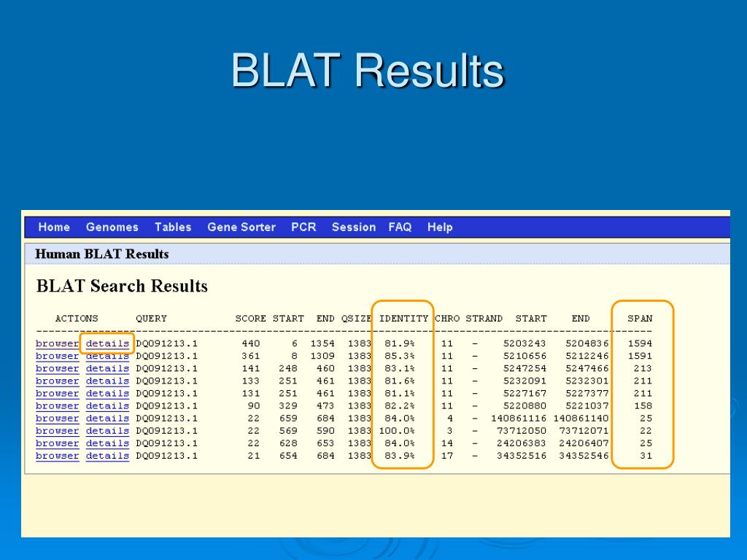Click the span value 1591

[640, 356]
